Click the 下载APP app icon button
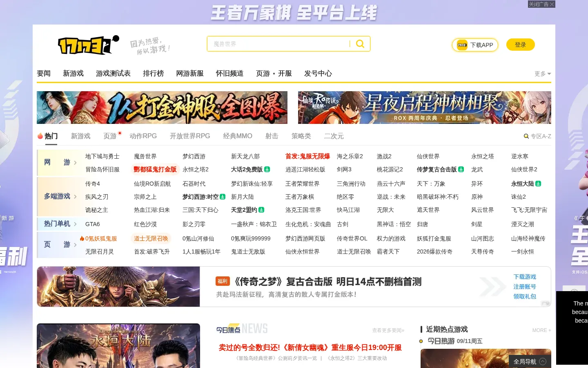 (475, 45)
